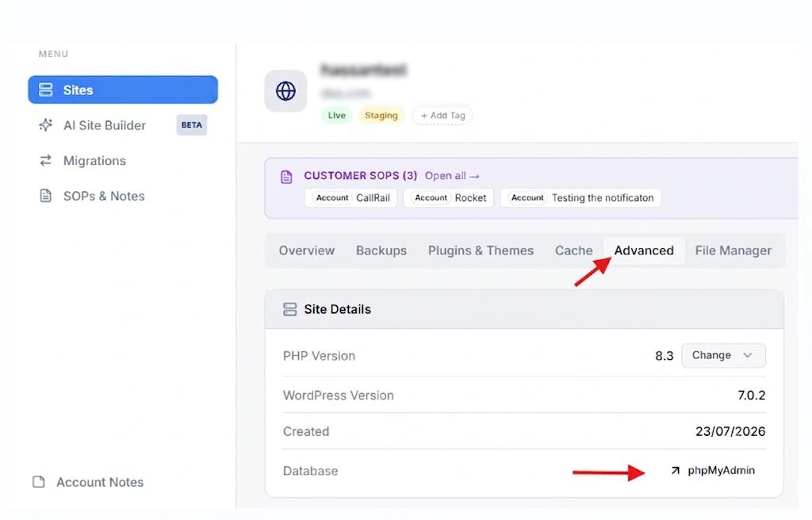812x520 pixels.
Task: Click the Add Tag button
Action: click(442, 116)
